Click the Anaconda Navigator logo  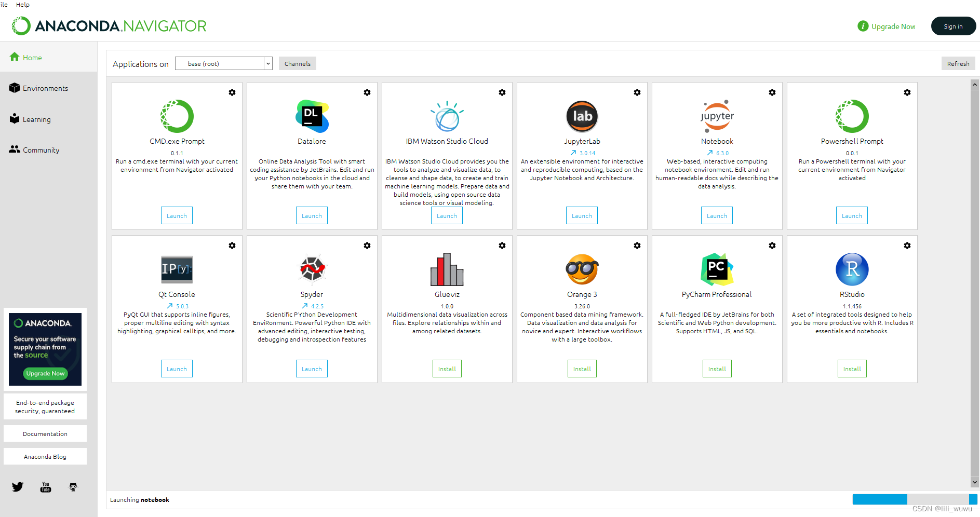point(109,26)
